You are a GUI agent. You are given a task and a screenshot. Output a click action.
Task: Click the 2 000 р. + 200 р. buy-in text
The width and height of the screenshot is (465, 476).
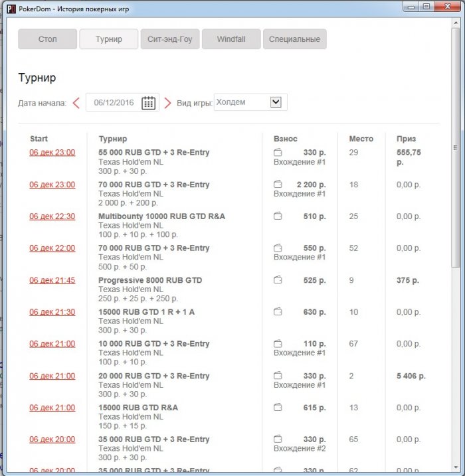[x=128, y=202]
